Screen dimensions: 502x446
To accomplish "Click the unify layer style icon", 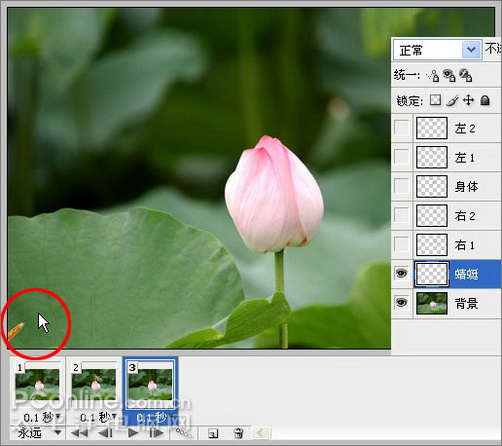I will tap(466, 76).
